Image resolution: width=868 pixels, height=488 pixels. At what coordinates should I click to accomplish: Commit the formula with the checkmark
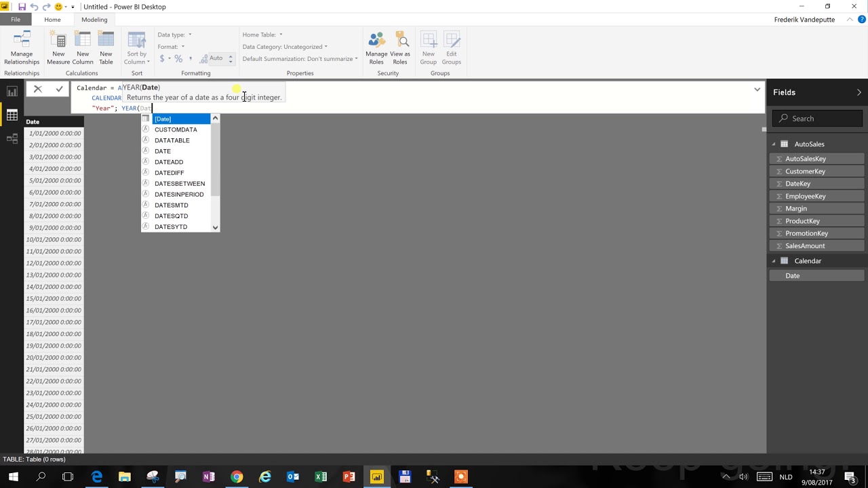60,89
